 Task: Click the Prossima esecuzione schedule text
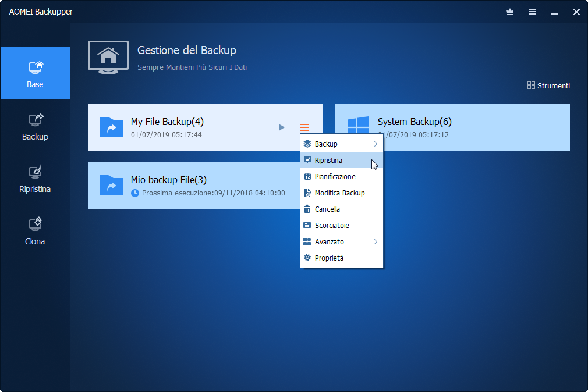pyautogui.click(x=214, y=193)
